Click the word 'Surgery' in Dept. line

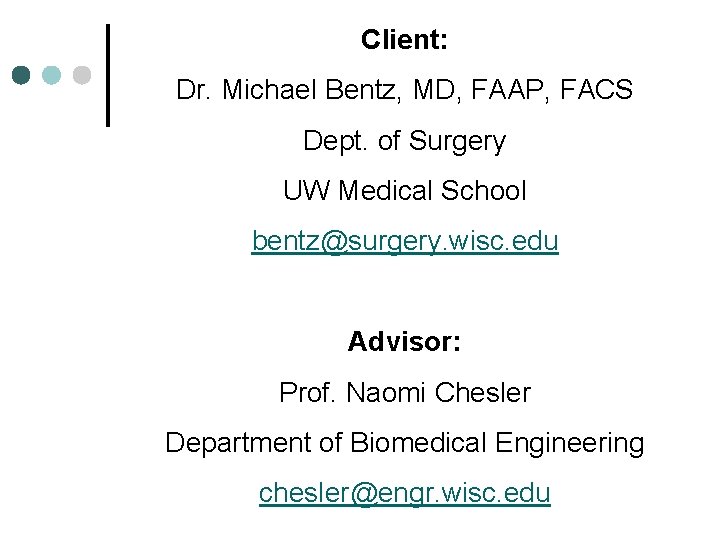(x=457, y=141)
